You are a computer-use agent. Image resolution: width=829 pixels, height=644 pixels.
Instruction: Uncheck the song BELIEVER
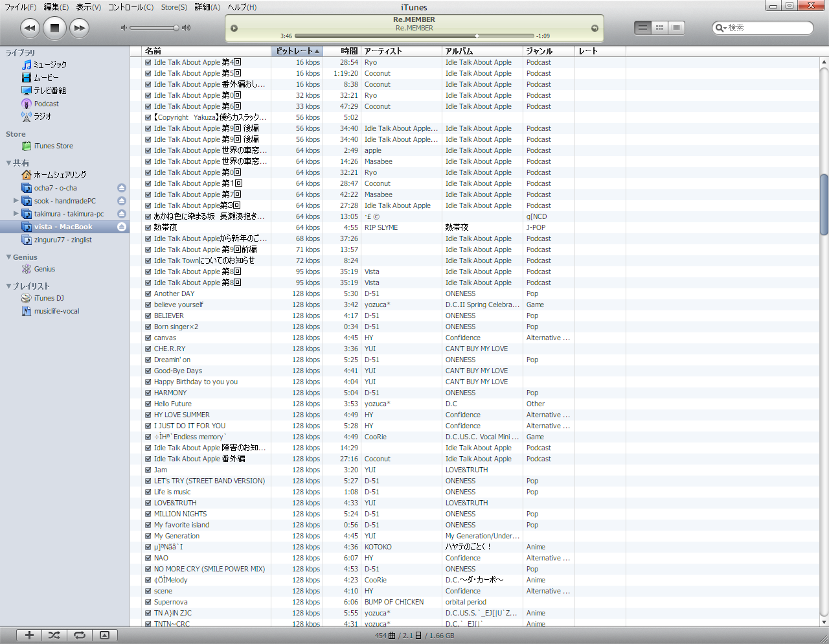[x=148, y=316]
